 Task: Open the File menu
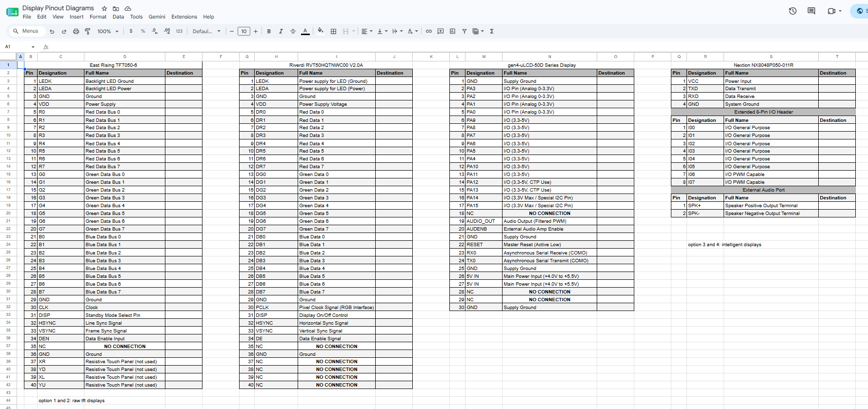pyautogui.click(x=27, y=17)
